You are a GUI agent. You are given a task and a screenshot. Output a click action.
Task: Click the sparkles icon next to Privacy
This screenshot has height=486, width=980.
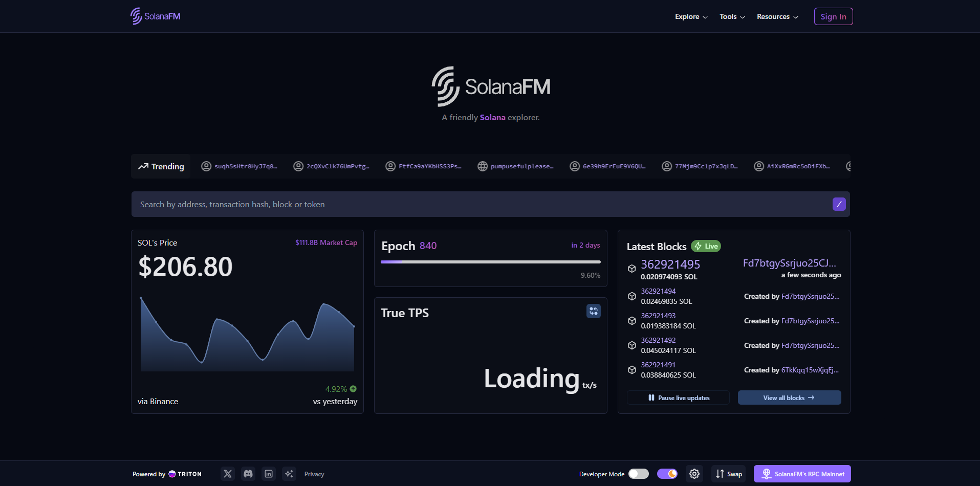pyautogui.click(x=289, y=474)
